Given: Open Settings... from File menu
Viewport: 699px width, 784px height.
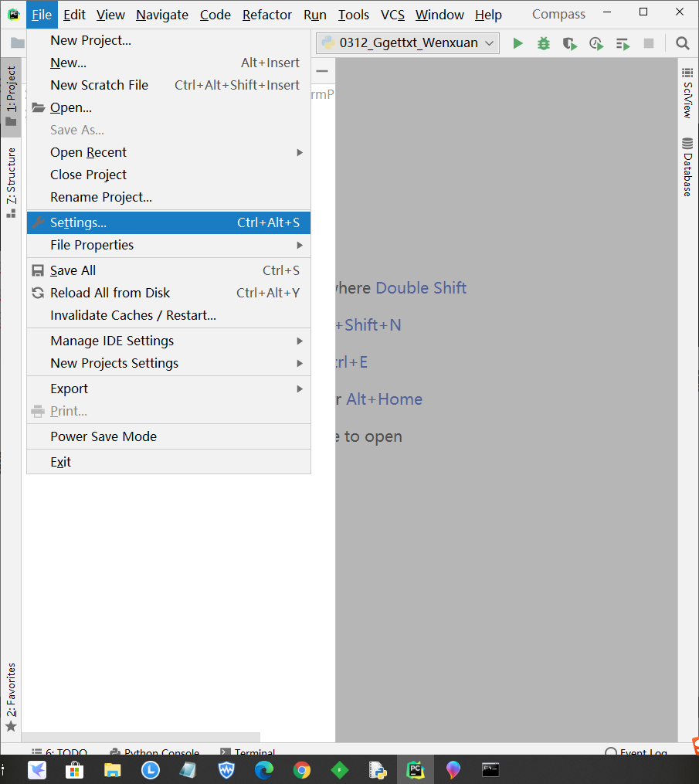Looking at the screenshot, I should (168, 222).
